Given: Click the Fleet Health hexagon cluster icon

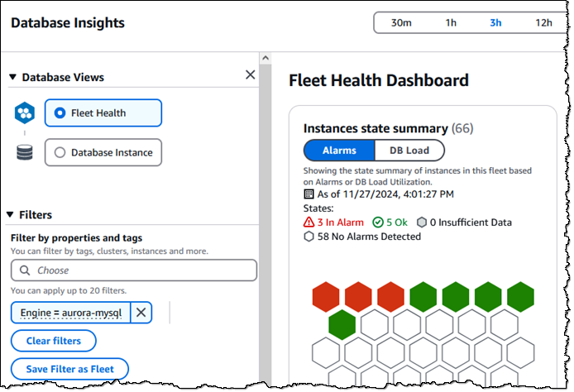Looking at the screenshot, I should pos(25,112).
